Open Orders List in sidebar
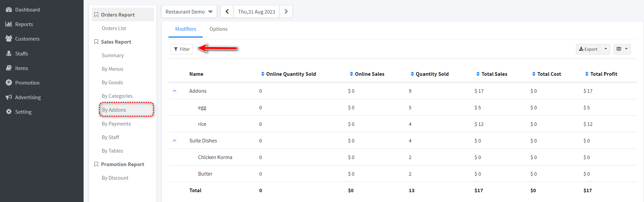 click(x=114, y=28)
